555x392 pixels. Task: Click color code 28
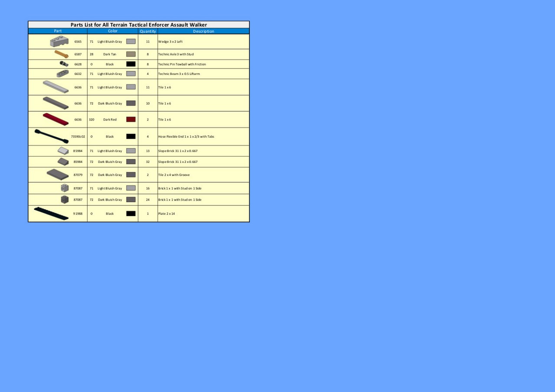[91, 54]
